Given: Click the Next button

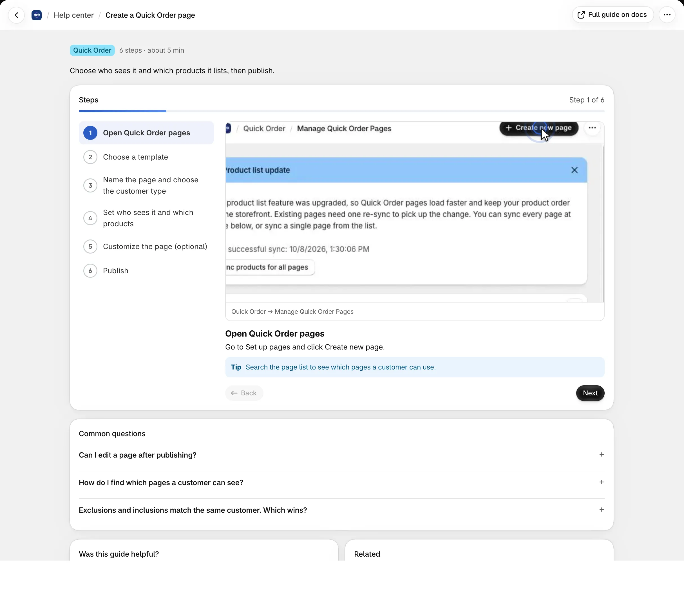Looking at the screenshot, I should (590, 393).
